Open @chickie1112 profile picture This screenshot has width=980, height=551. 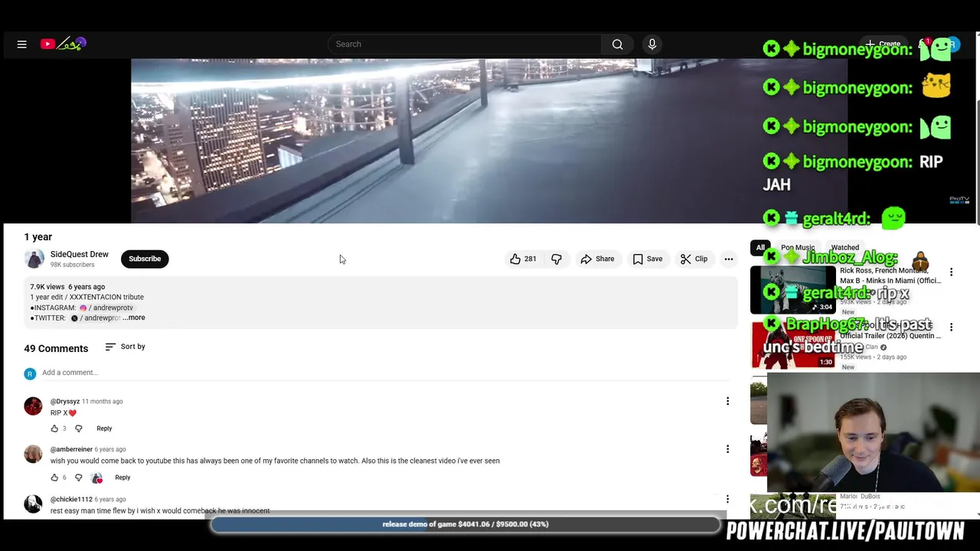[x=33, y=504]
